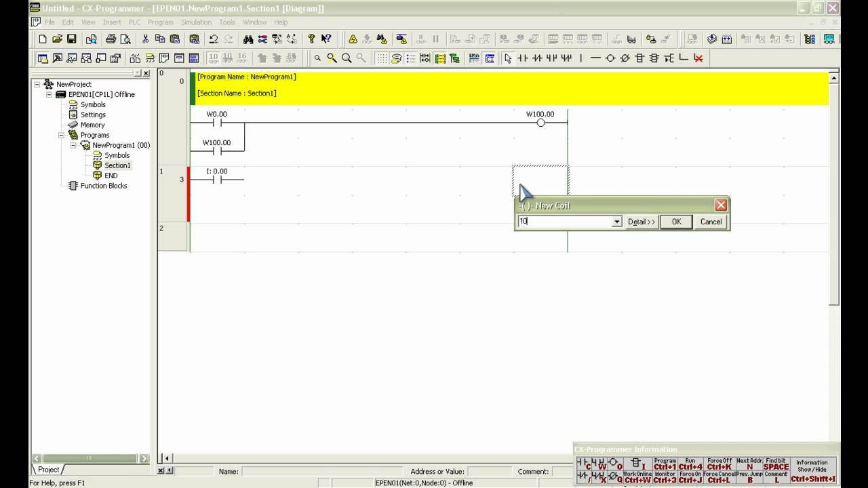Click the Work Online Ctrl+W cell

637,477
